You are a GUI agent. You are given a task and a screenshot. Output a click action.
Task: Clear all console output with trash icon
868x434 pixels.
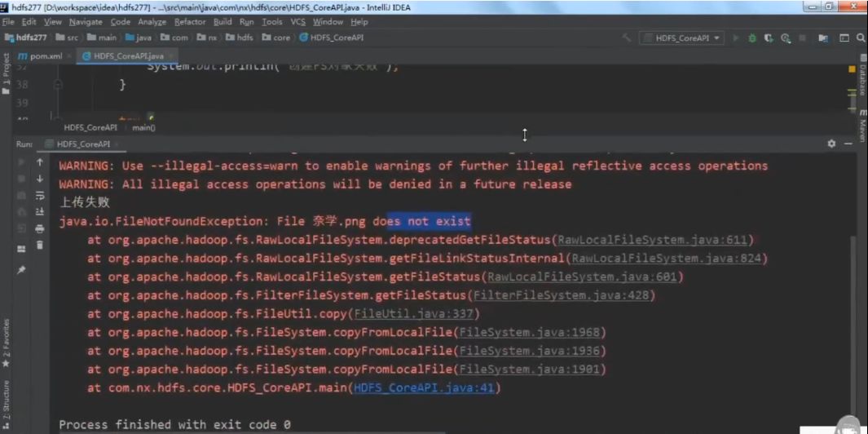click(x=39, y=246)
